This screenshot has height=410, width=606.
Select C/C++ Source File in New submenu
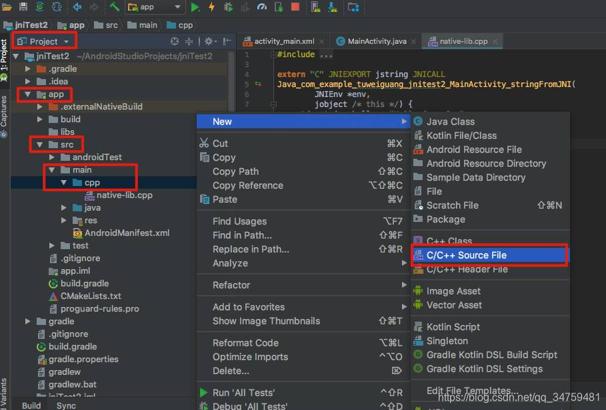(x=490, y=255)
